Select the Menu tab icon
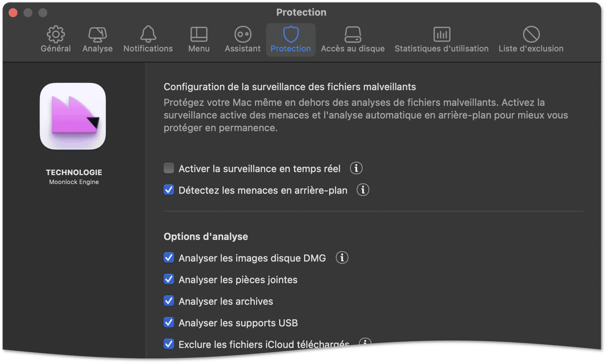 click(x=199, y=40)
